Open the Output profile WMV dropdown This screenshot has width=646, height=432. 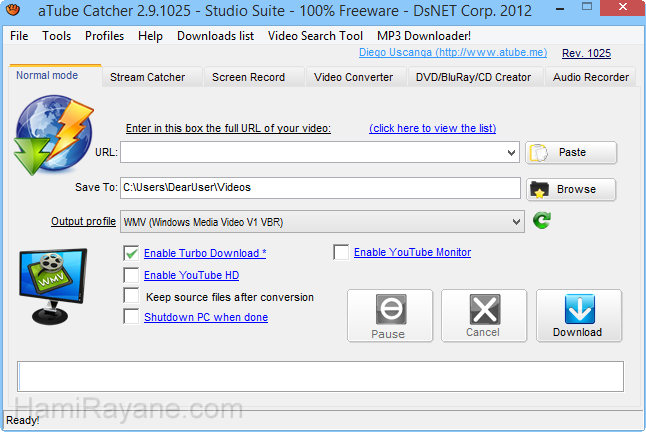point(322,222)
